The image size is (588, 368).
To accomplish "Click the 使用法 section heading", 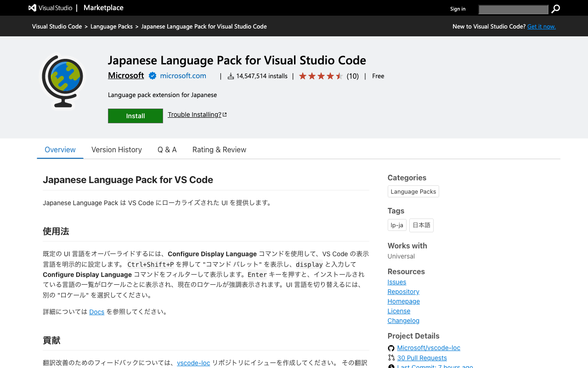I will (x=56, y=231).
